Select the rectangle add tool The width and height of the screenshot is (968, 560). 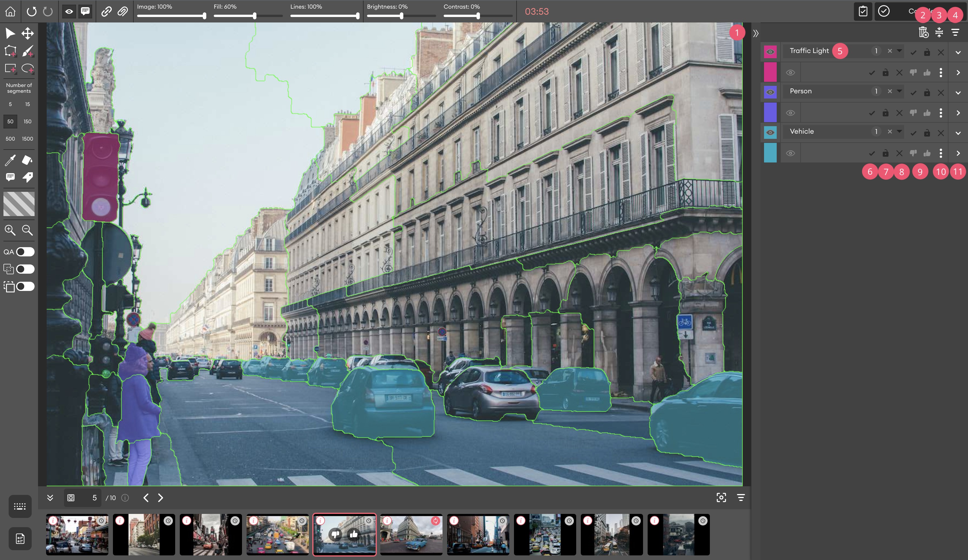click(x=10, y=68)
